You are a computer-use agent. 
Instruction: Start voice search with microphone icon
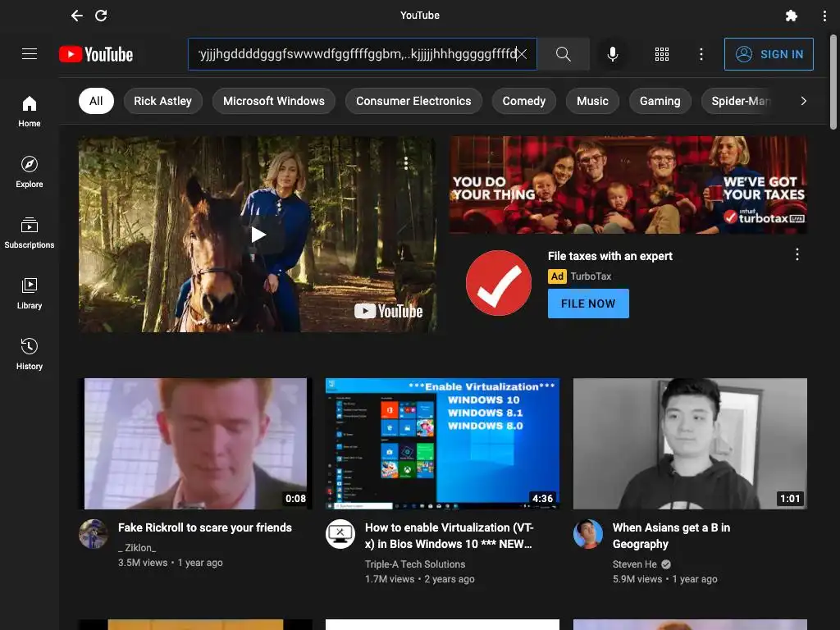point(612,54)
